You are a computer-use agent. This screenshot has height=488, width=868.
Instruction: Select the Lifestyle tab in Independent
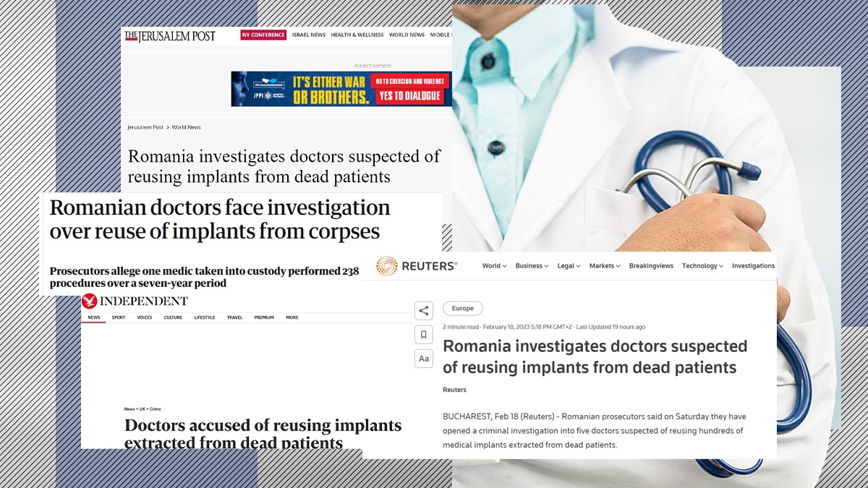tap(205, 317)
